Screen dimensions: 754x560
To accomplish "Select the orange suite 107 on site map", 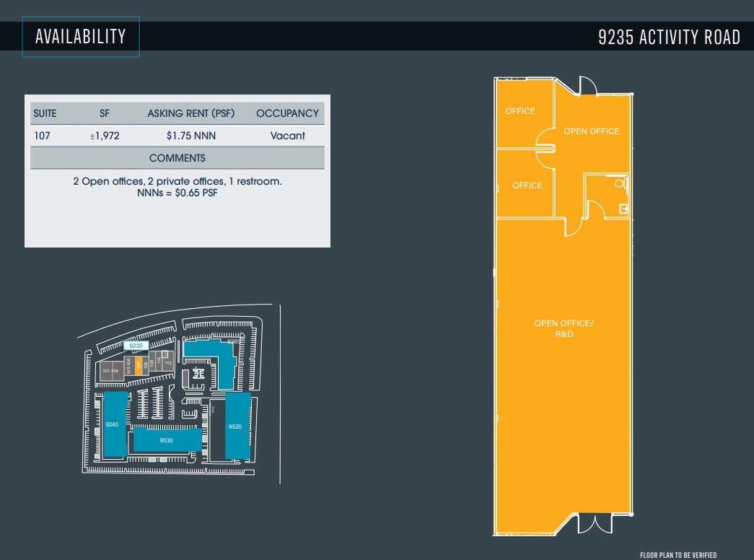I will click(139, 364).
